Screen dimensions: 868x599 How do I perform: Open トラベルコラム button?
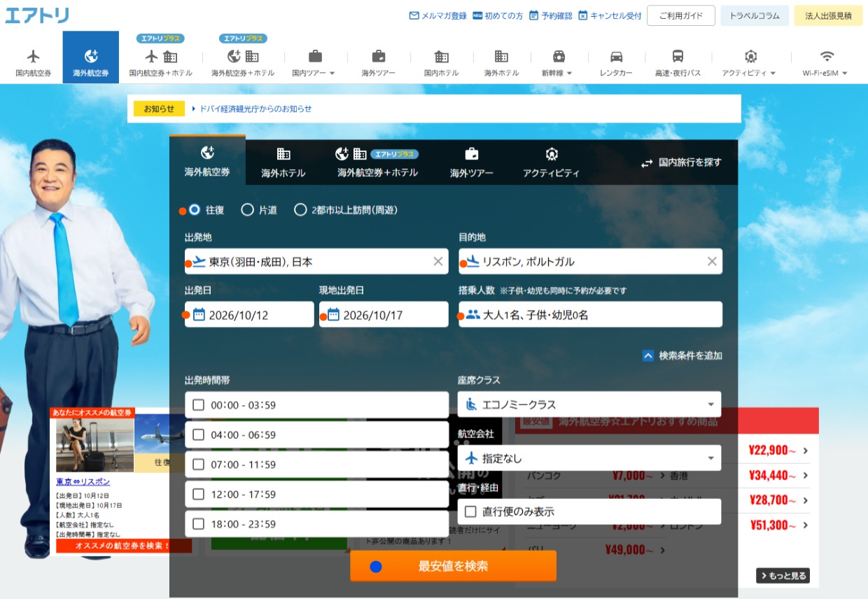pyautogui.click(x=755, y=15)
